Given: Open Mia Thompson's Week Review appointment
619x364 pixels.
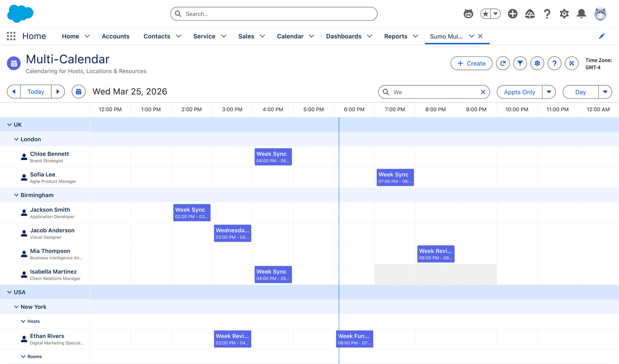Looking at the screenshot, I should click(x=436, y=254).
